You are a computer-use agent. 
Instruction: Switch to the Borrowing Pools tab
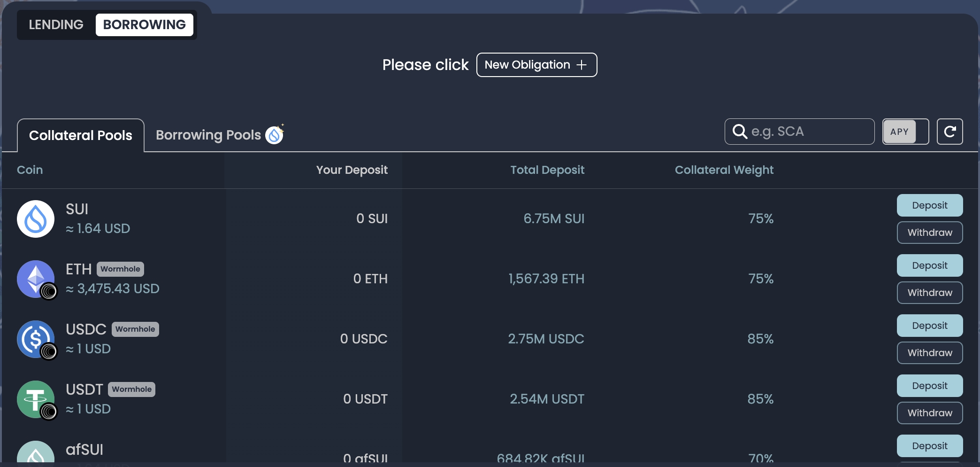click(208, 135)
